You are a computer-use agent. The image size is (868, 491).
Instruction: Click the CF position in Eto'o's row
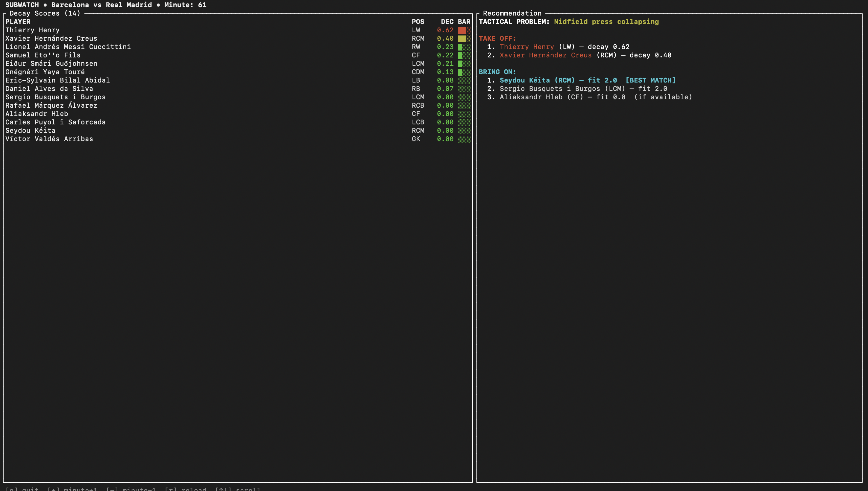pos(416,55)
